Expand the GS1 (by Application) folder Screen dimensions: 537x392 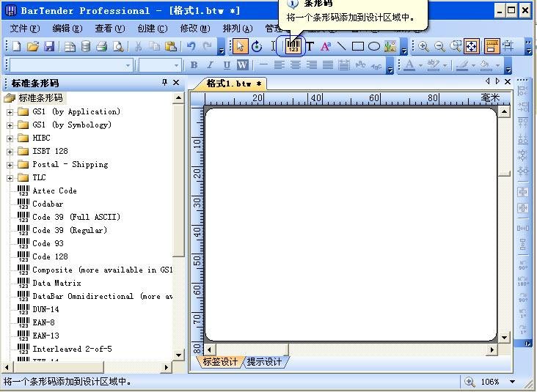click(x=10, y=112)
